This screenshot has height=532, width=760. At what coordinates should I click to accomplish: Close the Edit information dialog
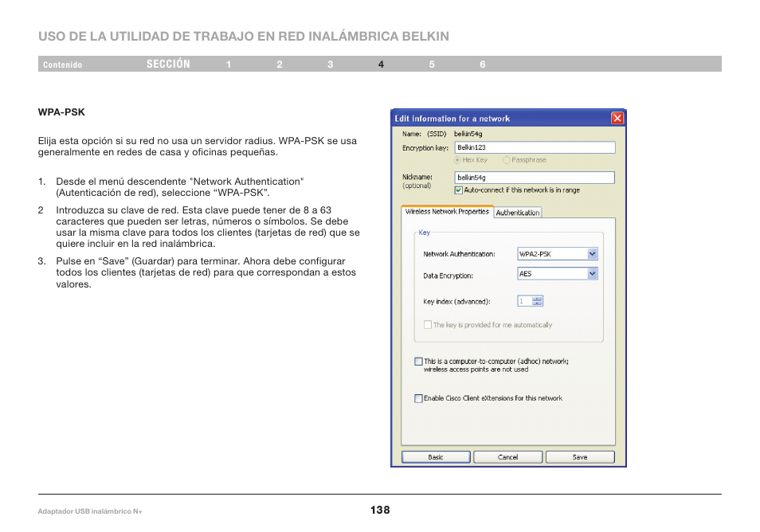[617, 118]
